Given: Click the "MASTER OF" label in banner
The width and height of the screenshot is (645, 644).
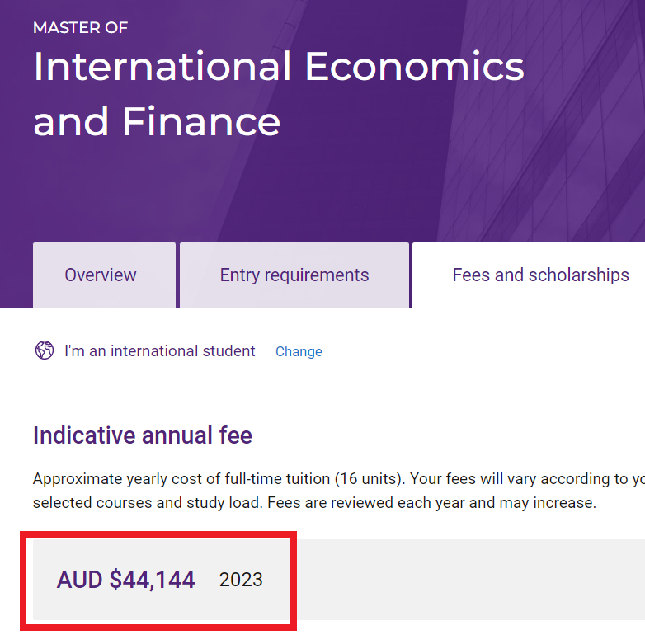Looking at the screenshot, I should (80, 28).
